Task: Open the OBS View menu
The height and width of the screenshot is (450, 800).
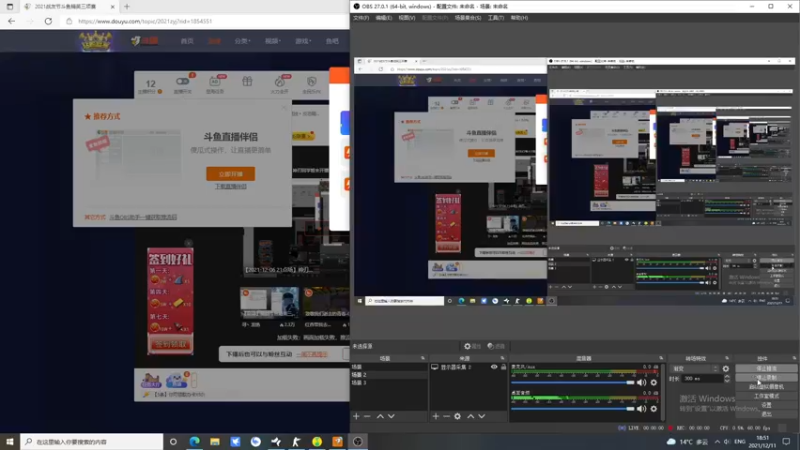Action: [407, 18]
